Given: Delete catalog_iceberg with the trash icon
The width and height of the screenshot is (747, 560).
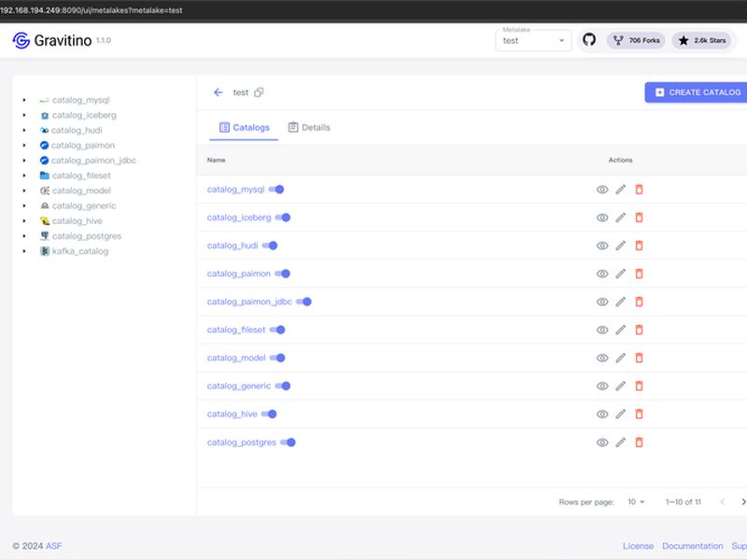Looking at the screenshot, I should (x=639, y=217).
